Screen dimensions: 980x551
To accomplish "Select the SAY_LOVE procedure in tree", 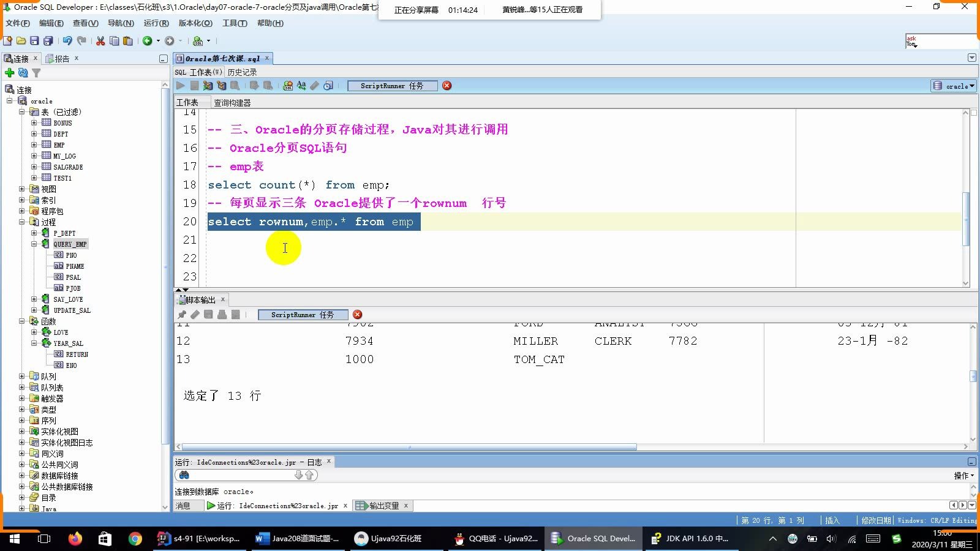I will (x=68, y=299).
